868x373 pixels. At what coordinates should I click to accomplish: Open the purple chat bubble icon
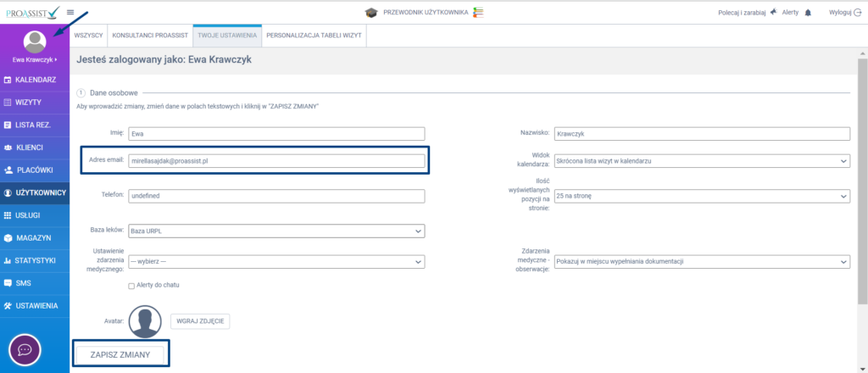pos(25,349)
